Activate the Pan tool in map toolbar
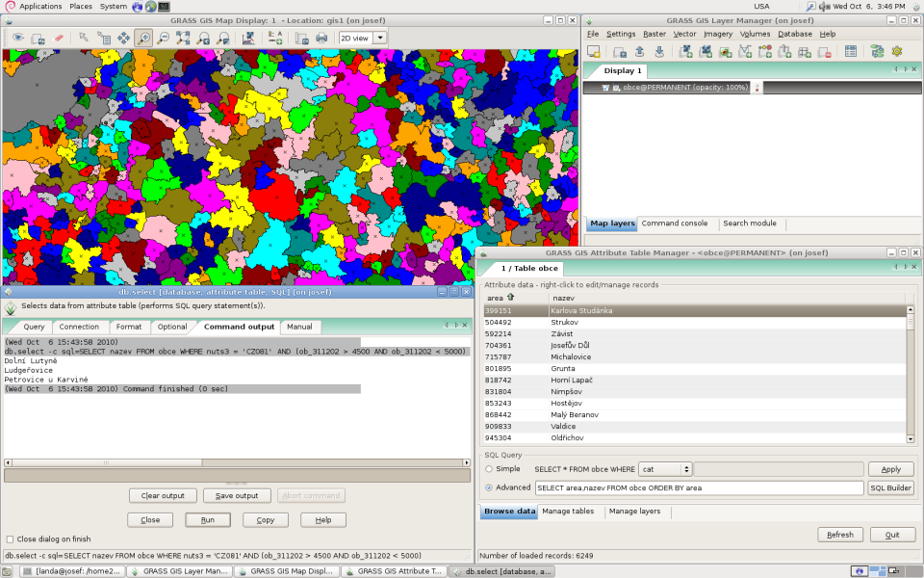Image resolution: width=924 pixels, height=578 pixels. click(123, 39)
